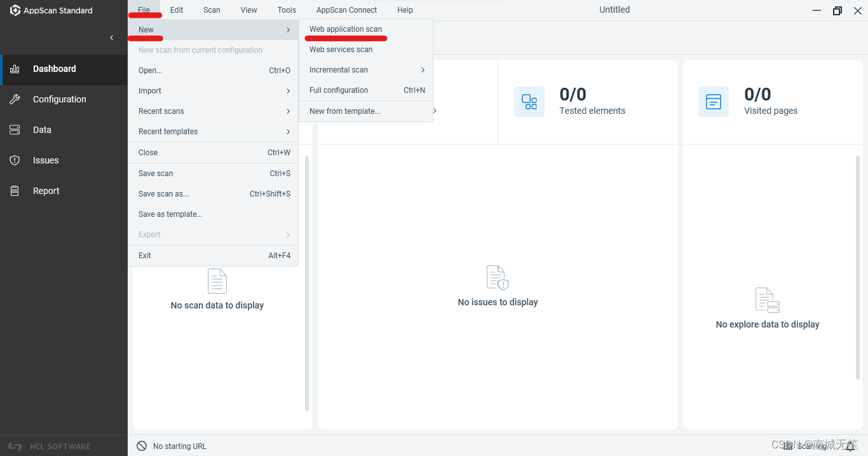Click the Tested elements icon
The height and width of the screenshot is (456, 868).
point(529,102)
